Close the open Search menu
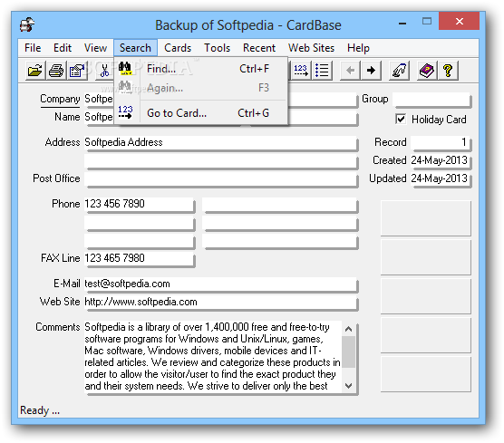The image size is (504, 443). [x=135, y=48]
